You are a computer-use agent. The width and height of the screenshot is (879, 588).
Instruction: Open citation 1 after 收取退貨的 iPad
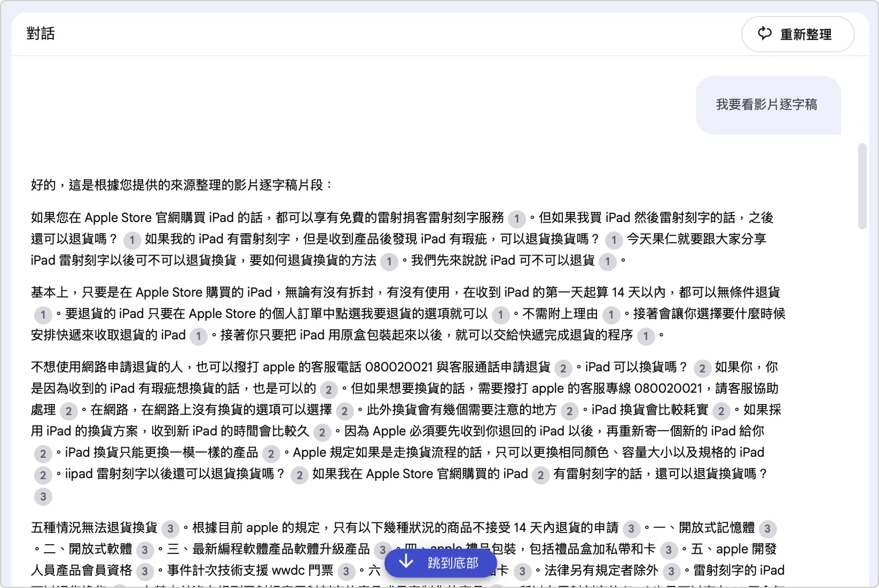click(x=198, y=336)
